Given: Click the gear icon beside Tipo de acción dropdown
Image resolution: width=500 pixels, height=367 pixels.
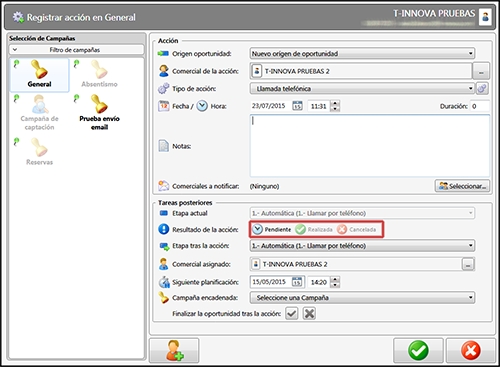Looking at the screenshot, I should (x=482, y=89).
